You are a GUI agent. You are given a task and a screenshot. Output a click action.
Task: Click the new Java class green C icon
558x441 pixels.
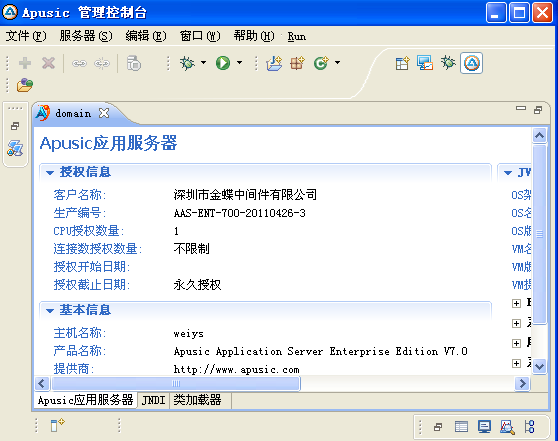[321, 63]
